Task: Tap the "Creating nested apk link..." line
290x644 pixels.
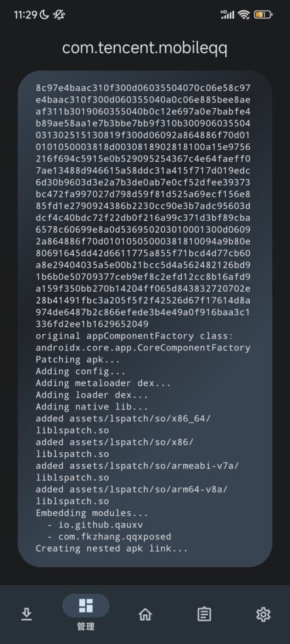Action: [x=112, y=548]
